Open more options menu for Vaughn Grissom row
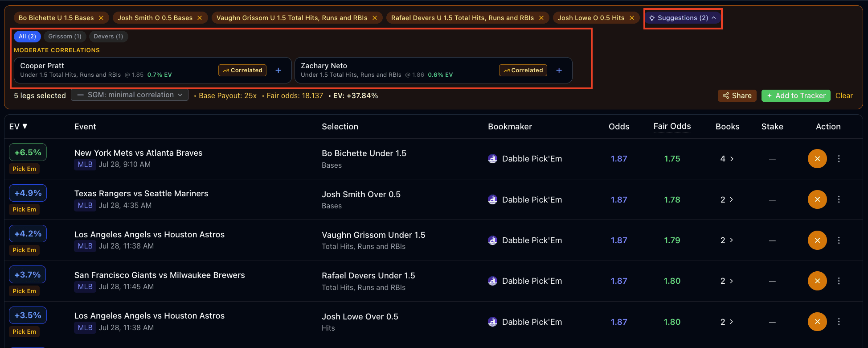The image size is (868, 348). click(x=839, y=240)
